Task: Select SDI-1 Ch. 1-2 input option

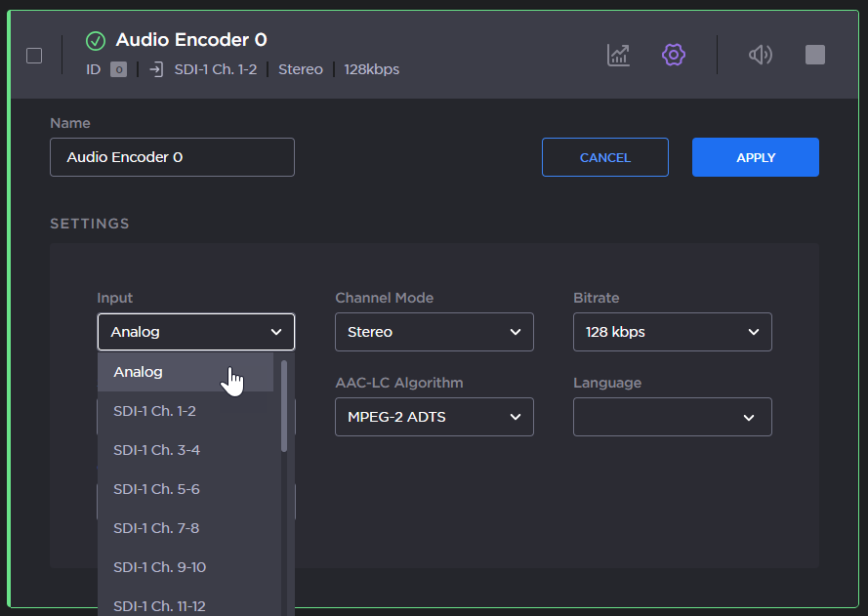Action: (154, 411)
